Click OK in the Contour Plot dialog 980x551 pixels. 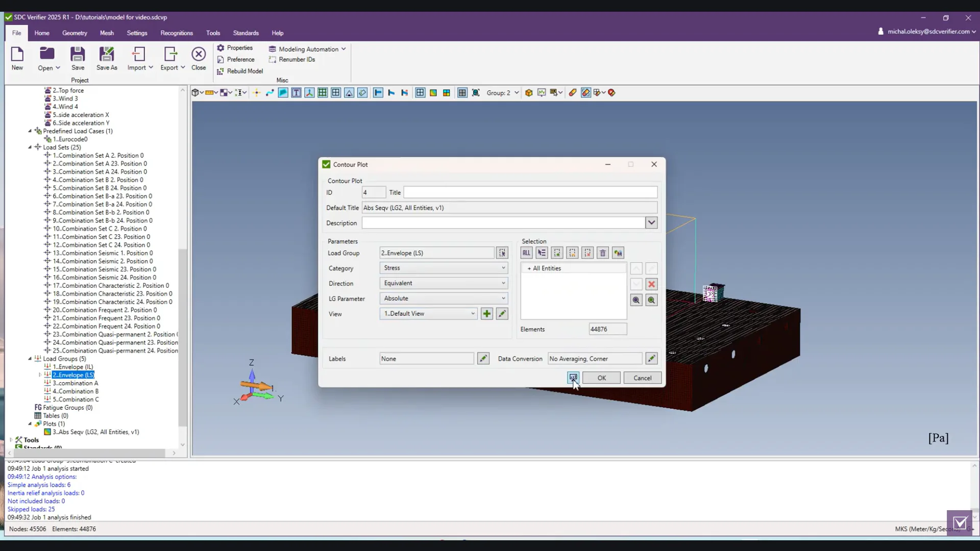tap(601, 378)
